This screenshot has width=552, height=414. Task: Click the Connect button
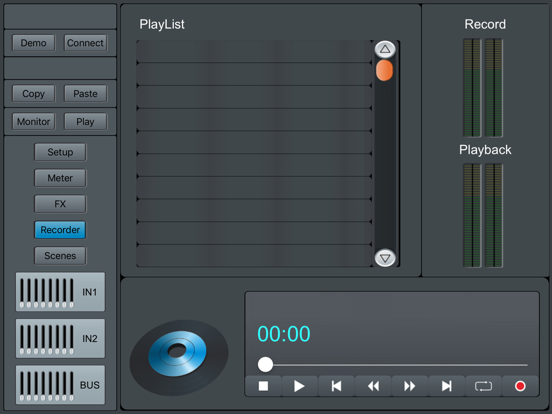point(85,43)
